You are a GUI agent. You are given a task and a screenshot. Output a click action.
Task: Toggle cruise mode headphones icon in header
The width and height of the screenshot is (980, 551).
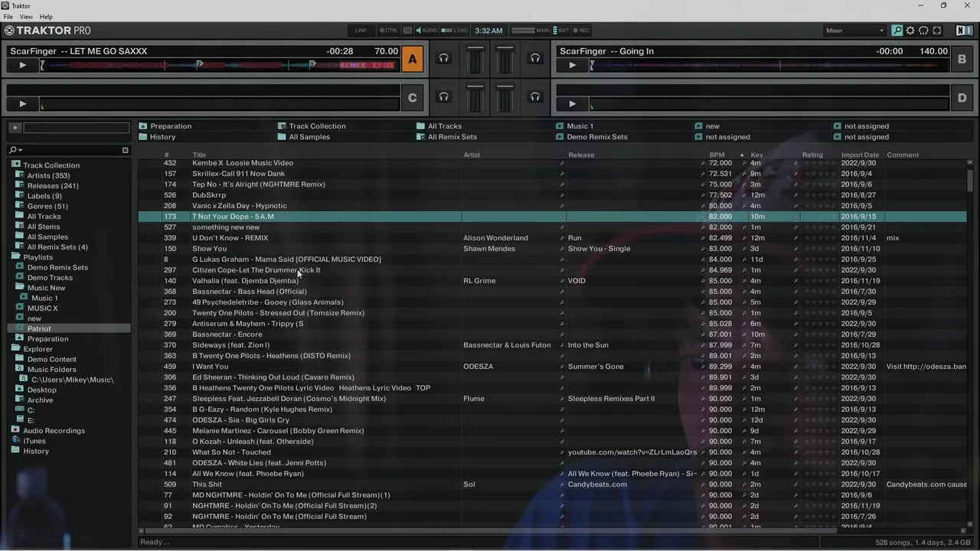point(923,31)
